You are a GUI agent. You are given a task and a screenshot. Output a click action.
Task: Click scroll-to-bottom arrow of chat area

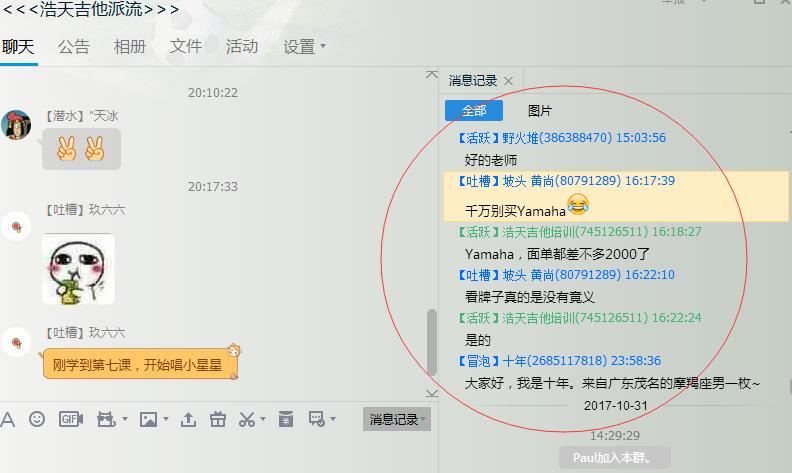tap(431, 393)
